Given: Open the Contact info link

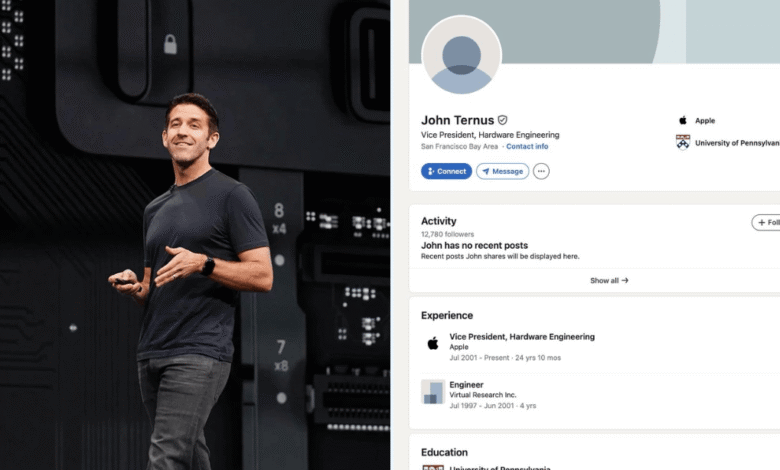Looking at the screenshot, I should (527, 146).
